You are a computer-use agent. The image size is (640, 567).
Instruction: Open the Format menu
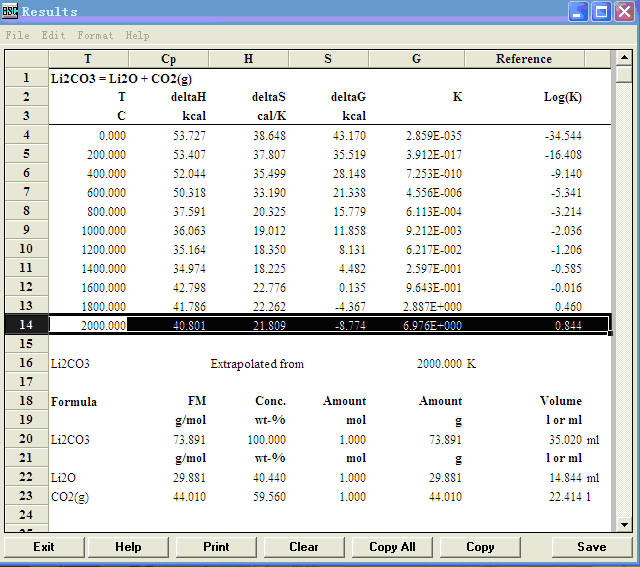(95, 36)
